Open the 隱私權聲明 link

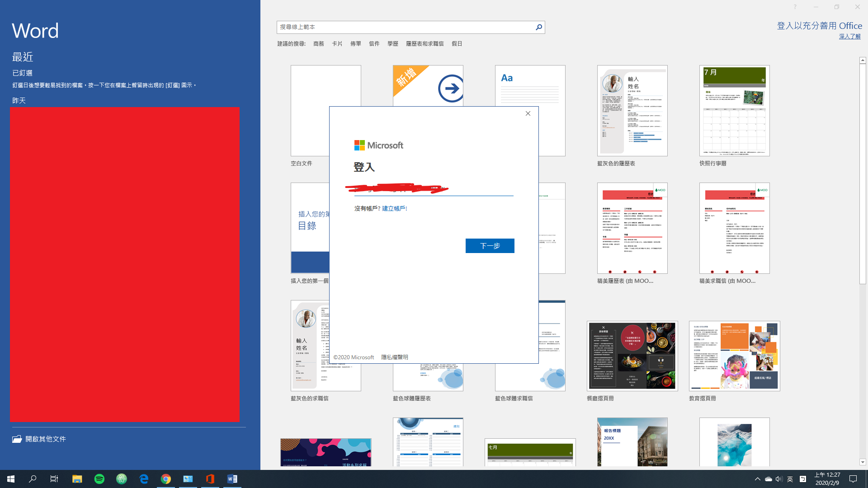pos(395,357)
